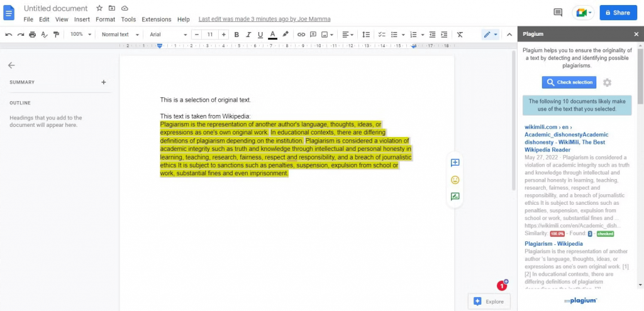This screenshot has width=644, height=311.
Task: Click the Add comment icon beside page
Action: point(455,163)
